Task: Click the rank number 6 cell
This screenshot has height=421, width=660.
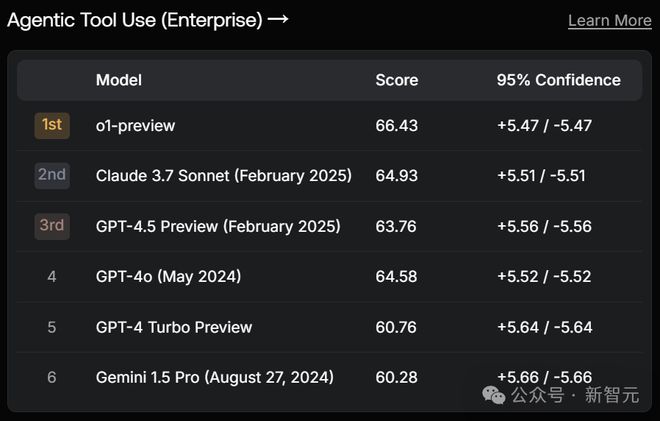Action: (52, 377)
